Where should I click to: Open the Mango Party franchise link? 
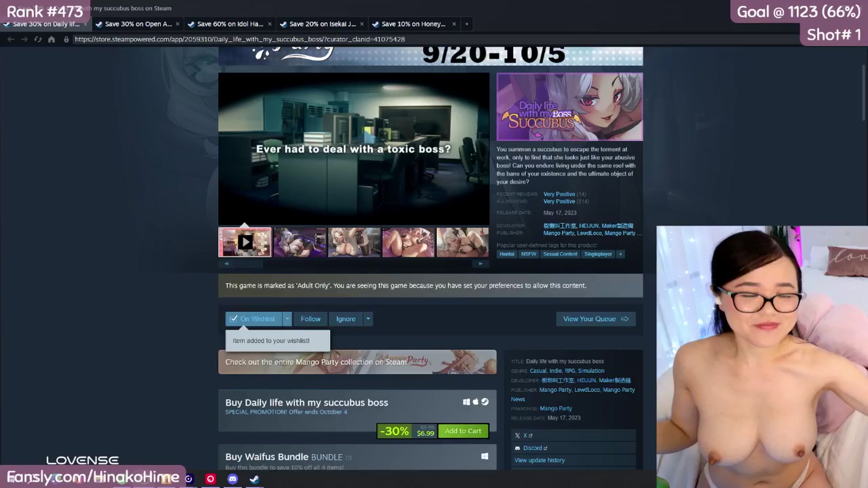tap(556, 408)
